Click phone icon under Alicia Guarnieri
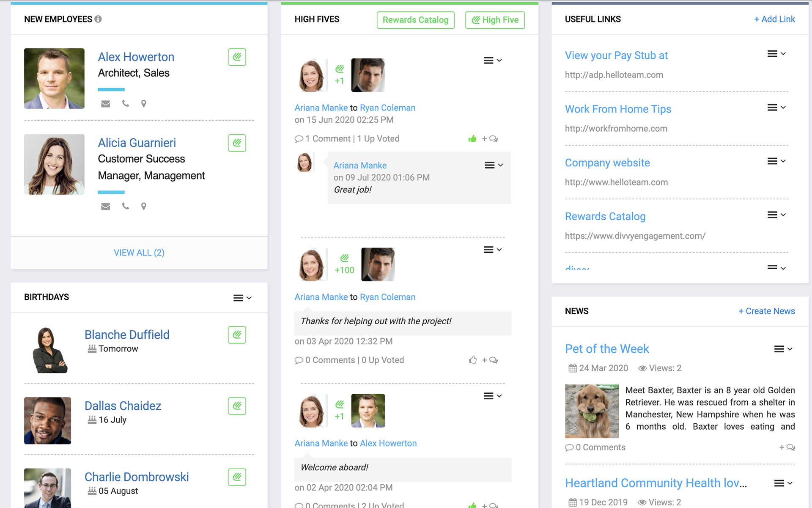Image resolution: width=812 pixels, height=508 pixels. 125,206
